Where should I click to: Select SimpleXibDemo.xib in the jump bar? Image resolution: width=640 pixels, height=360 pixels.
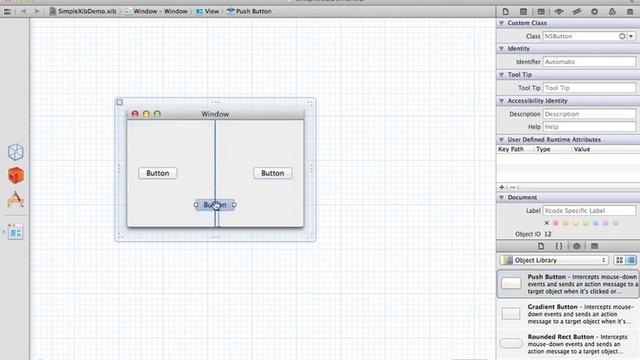click(83, 11)
